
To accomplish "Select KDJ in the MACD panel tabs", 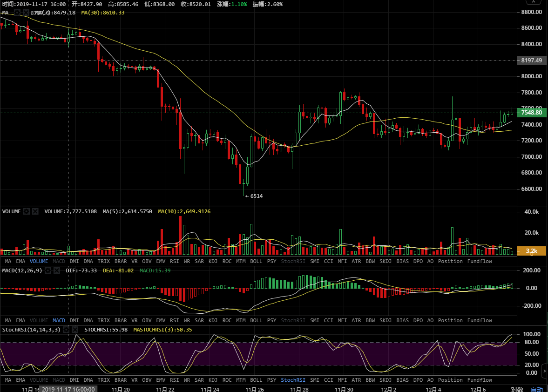I will click(x=213, y=321).
